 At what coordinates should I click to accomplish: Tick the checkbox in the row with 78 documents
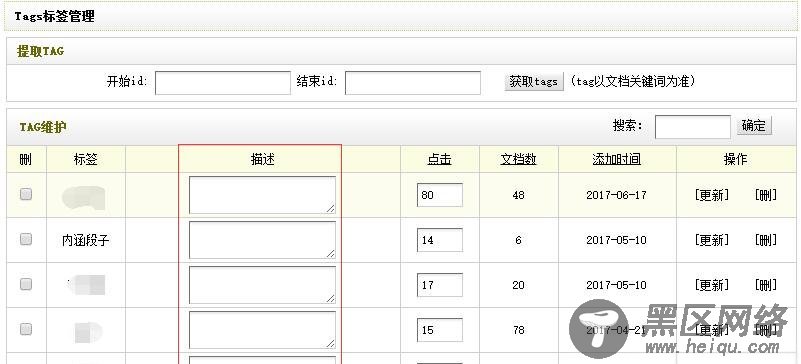(26, 329)
